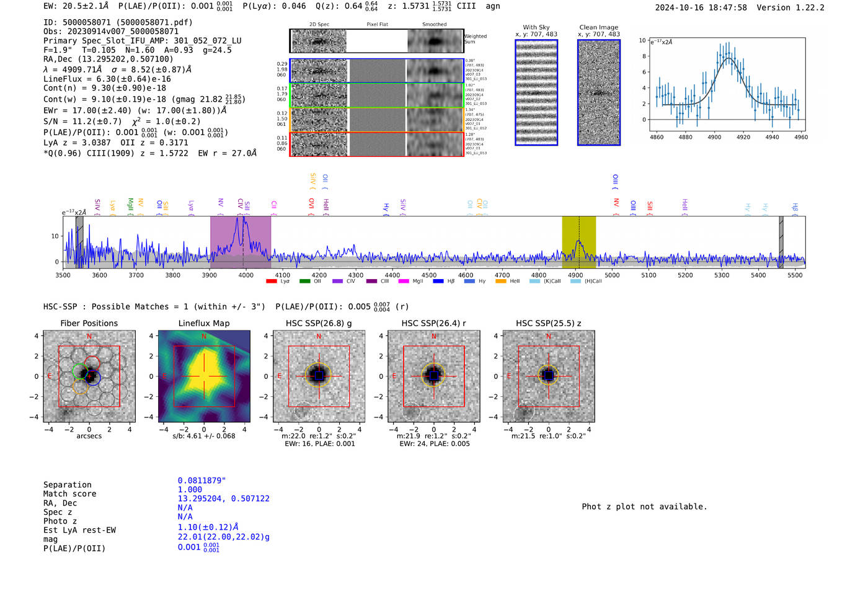Viewport: 868px width, 591px height.
Task: Select the green-bordered fiber 2D spectrum row
Action: coord(376,95)
